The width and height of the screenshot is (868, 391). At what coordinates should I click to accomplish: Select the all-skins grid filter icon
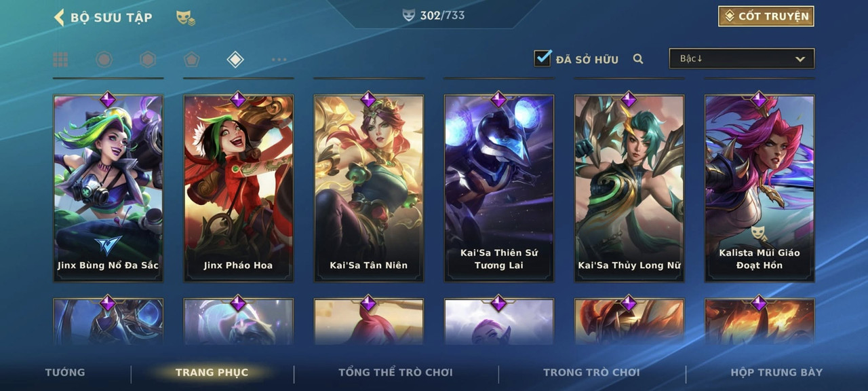tap(60, 60)
